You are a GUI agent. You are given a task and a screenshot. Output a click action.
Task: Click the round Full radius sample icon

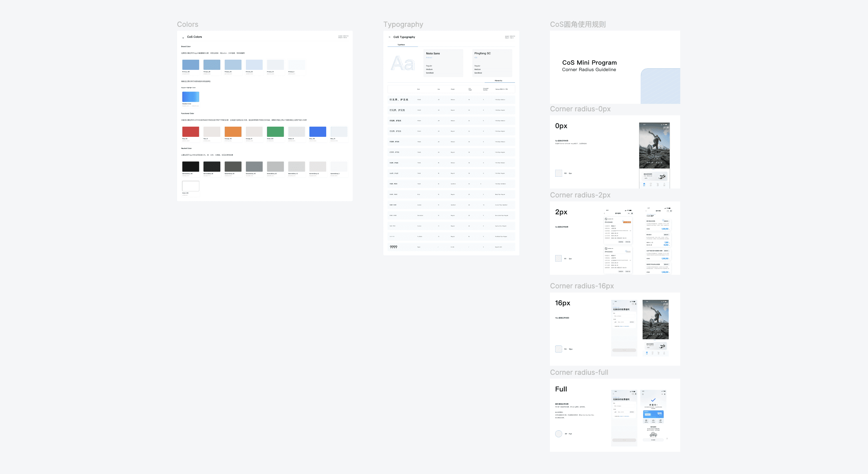click(x=558, y=434)
